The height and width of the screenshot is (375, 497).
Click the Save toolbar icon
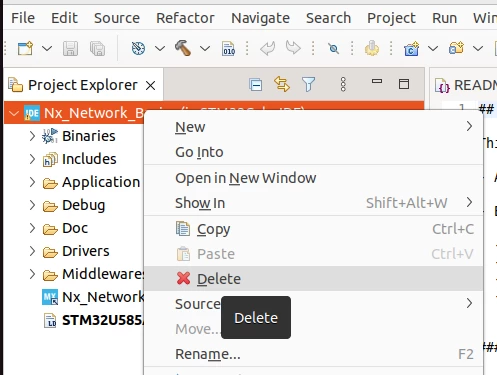(70, 49)
